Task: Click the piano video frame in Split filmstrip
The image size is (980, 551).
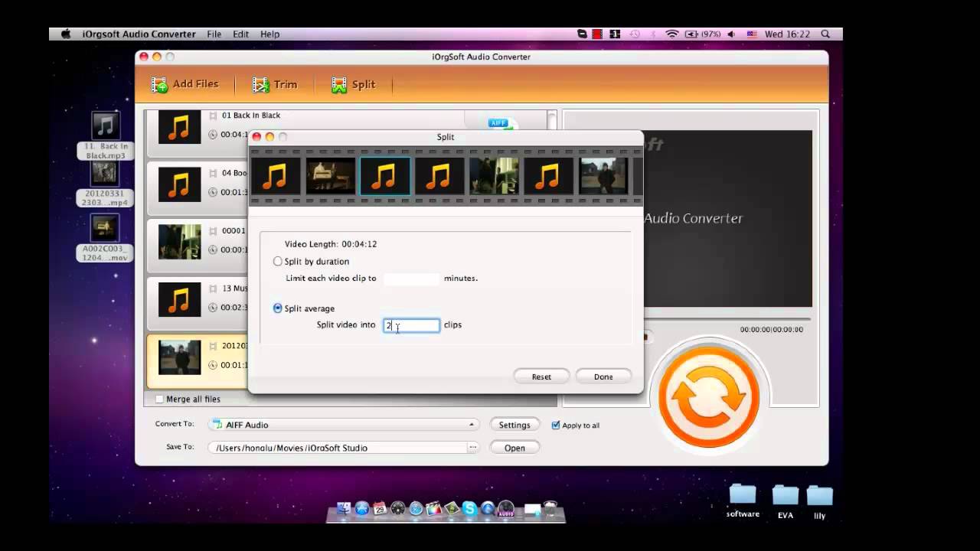Action: (330, 175)
